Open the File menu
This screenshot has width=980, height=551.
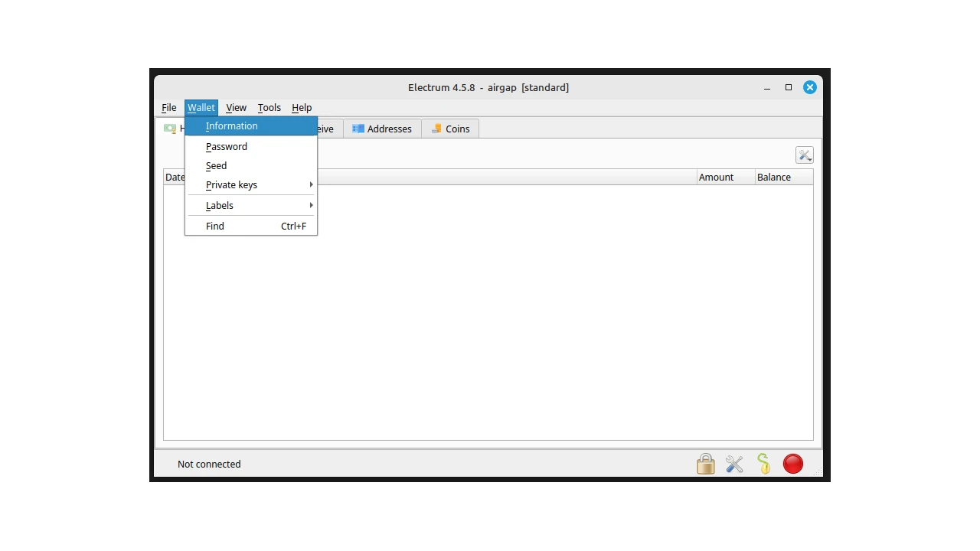click(x=169, y=108)
